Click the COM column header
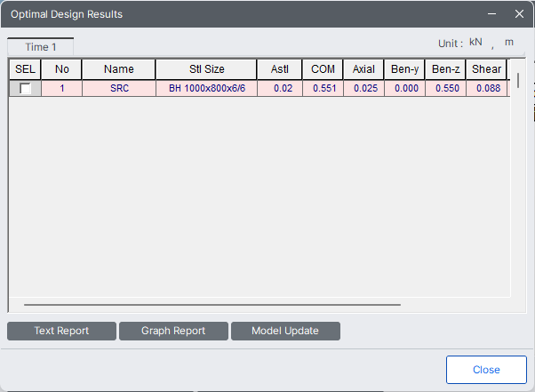This screenshot has height=392, width=535. (323, 69)
